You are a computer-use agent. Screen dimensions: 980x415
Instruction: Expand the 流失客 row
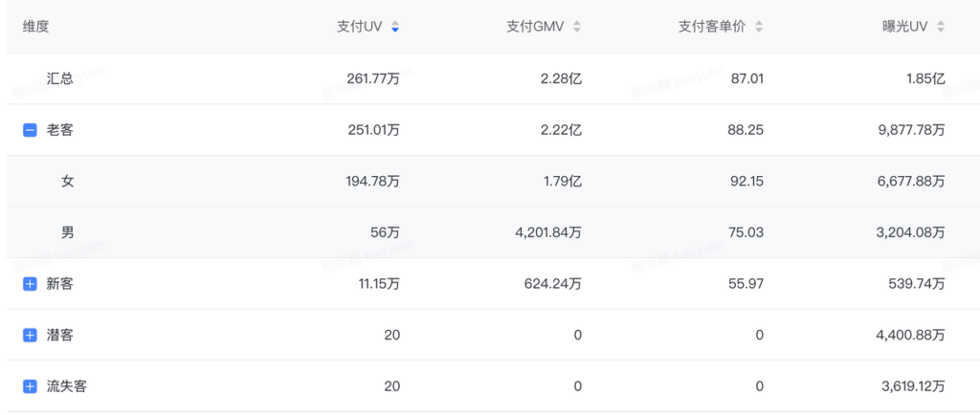[30, 387]
